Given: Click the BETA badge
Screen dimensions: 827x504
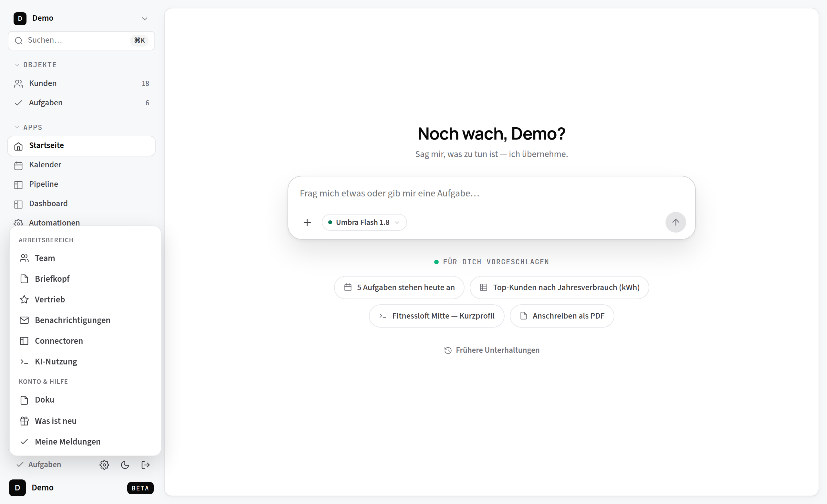Looking at the screenshot, I should click(x=140, y=488).
